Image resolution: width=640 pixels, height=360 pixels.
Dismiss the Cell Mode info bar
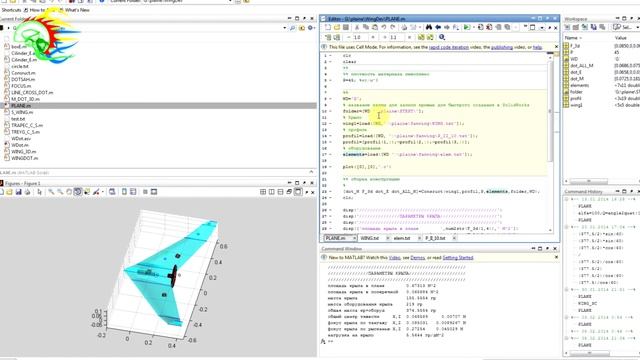click(556, 47)
